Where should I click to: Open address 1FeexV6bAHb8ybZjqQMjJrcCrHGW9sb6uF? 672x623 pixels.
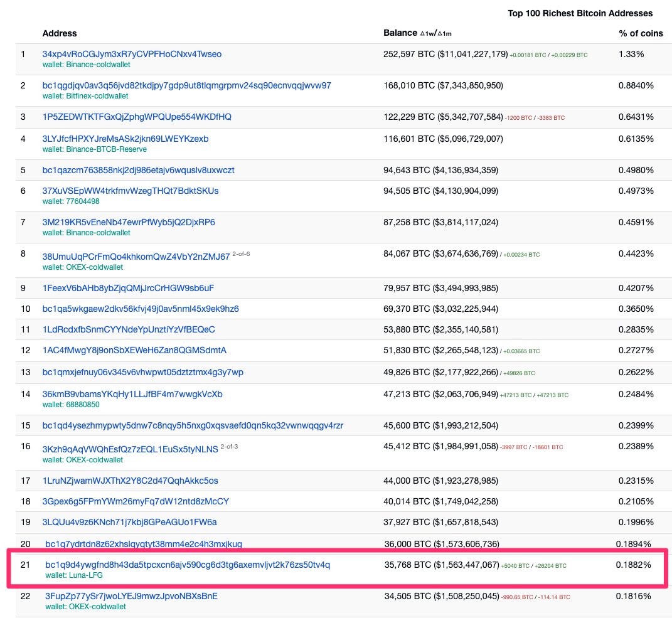pos(128,288)
